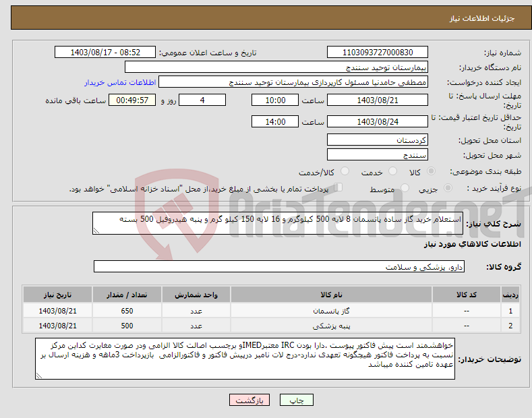Click the quantity cell showing 650
The height and width of the screenshot is (418, 532).
[x=127, y=311]
